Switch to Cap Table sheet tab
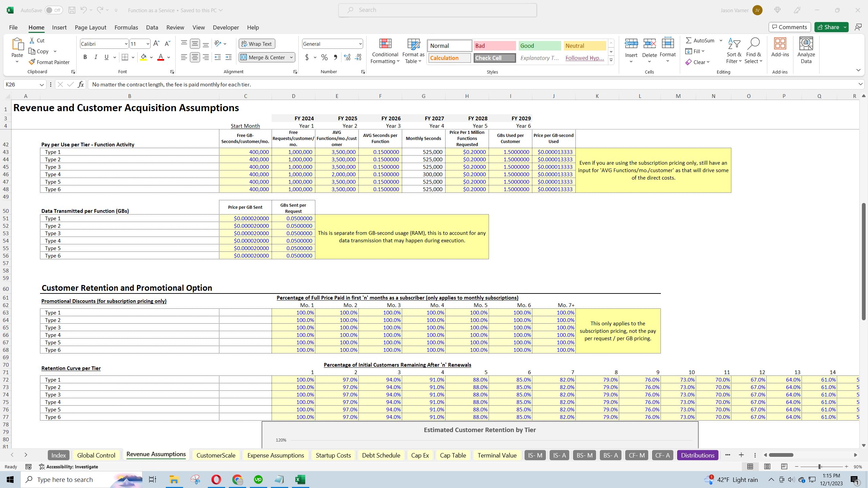The width and height of the screenshot is (868, 488). point(453,455)
